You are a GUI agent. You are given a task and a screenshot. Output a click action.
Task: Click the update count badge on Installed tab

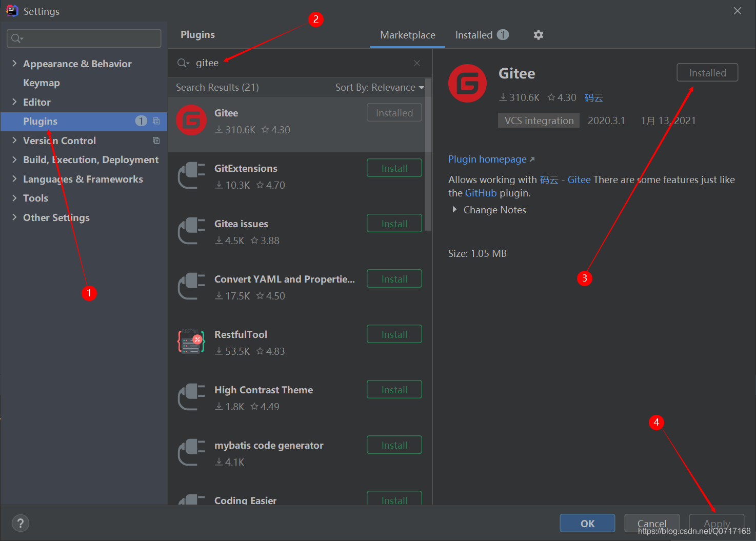pyautogui.click(x=503, y=34)
